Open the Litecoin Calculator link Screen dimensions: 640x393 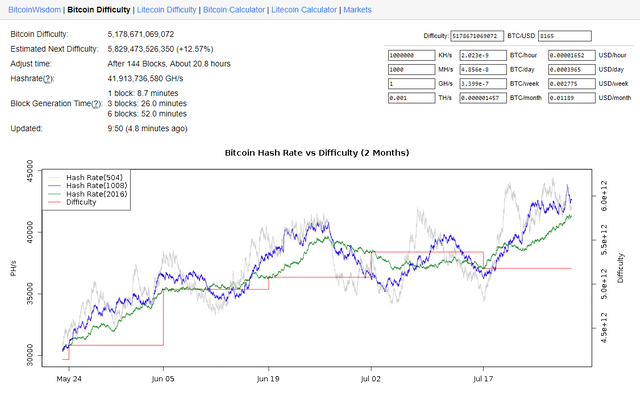pos(304,10)
